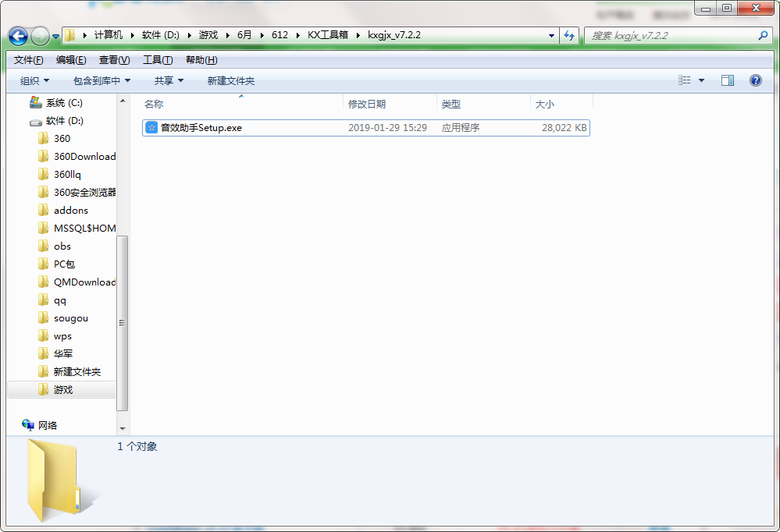Open the sougou folder
The image size is (780, 532).
70,318
